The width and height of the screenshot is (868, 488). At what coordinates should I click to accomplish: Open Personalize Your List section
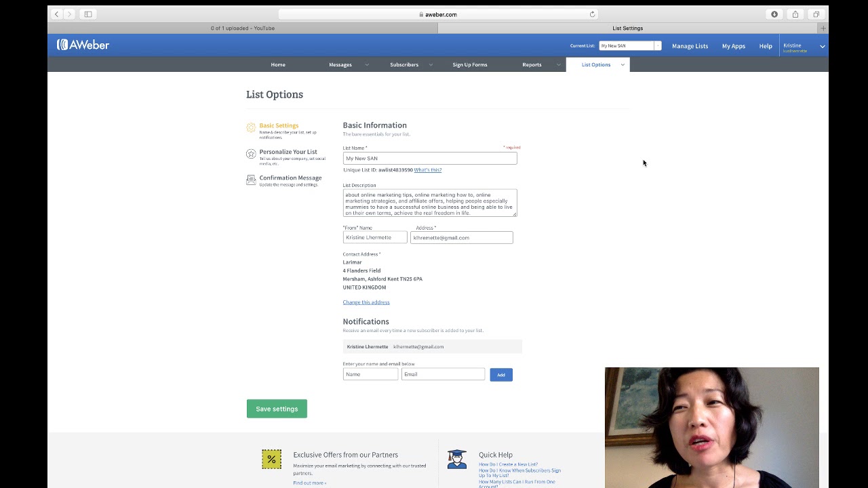[288, 152]
